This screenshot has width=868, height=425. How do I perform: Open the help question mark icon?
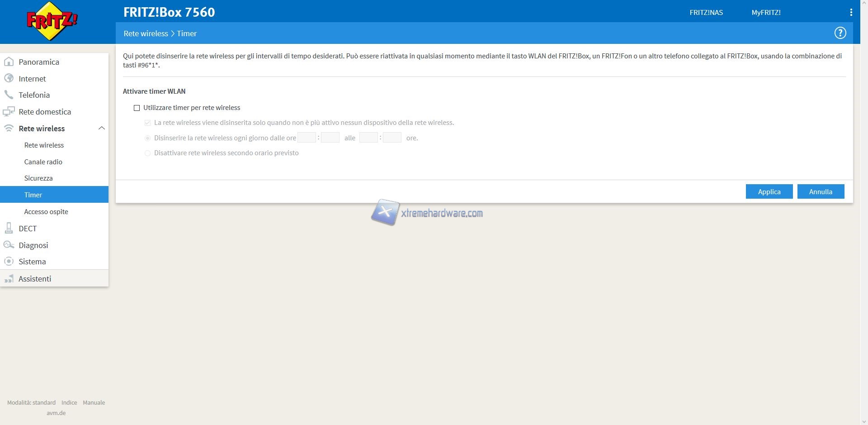840,33
